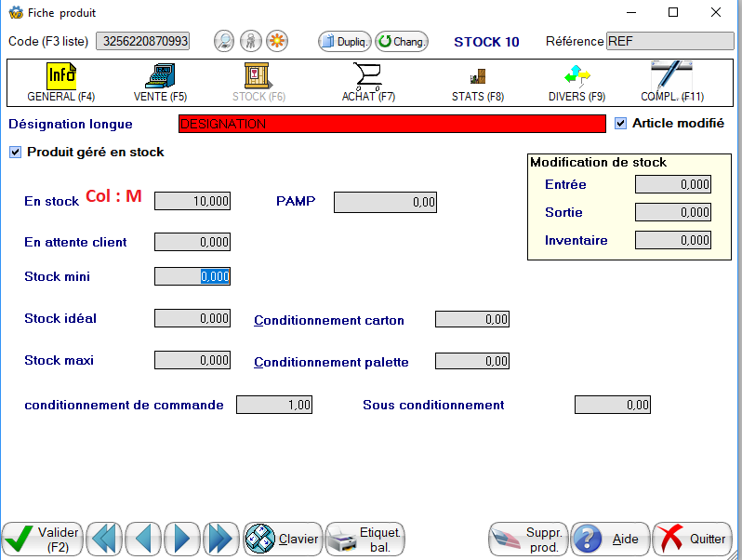
Task: Open the ACHAT (F7) purchasing tab
Action: [368, 82]
